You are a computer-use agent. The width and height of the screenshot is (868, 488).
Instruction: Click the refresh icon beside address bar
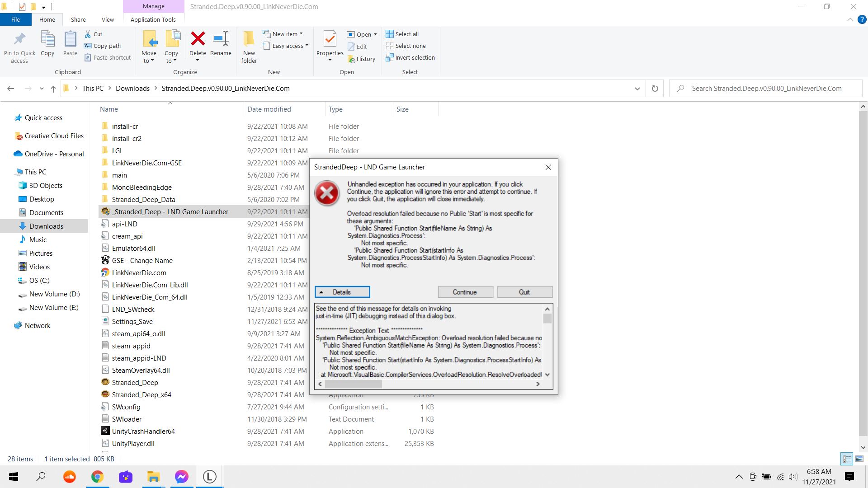[655, 89]
